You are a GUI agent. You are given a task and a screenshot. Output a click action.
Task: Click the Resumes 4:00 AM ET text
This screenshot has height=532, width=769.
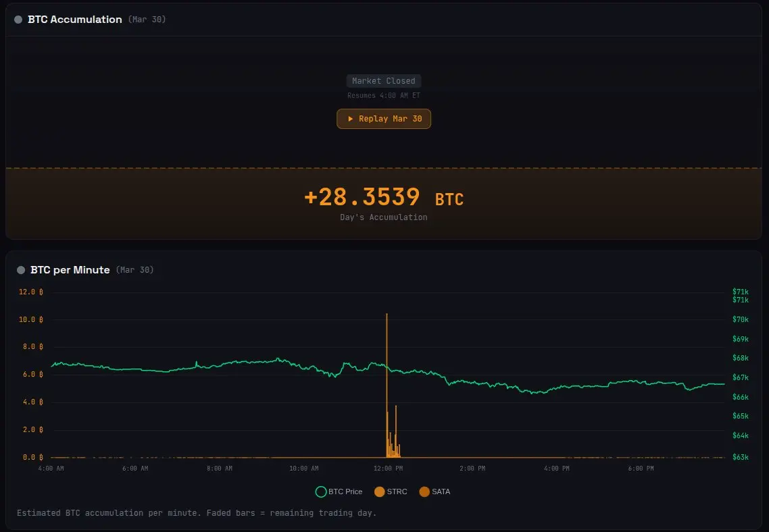pos(384,95)
